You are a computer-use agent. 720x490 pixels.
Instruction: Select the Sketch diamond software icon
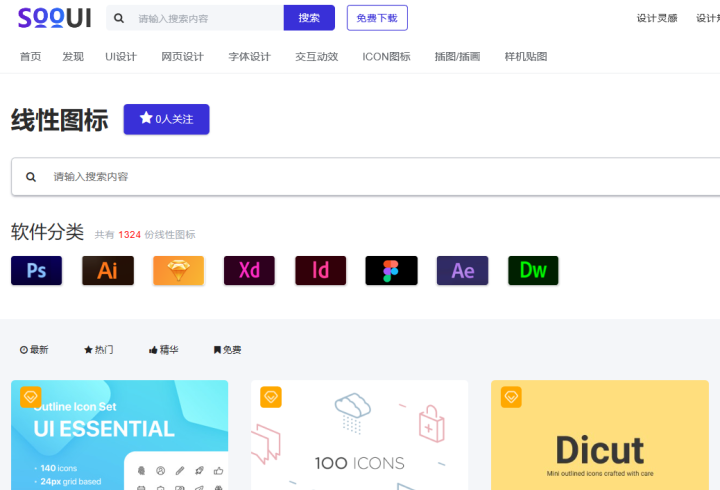coord(179,270)
